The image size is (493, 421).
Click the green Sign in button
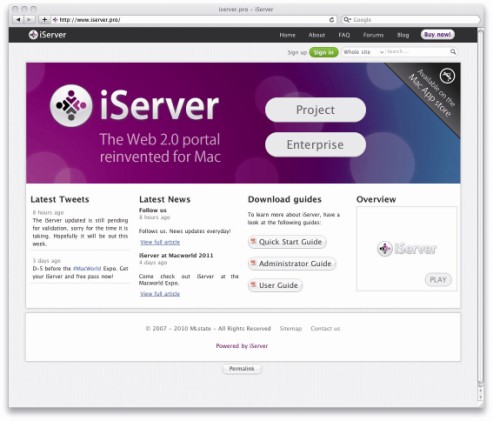click(x=323, y=52)
